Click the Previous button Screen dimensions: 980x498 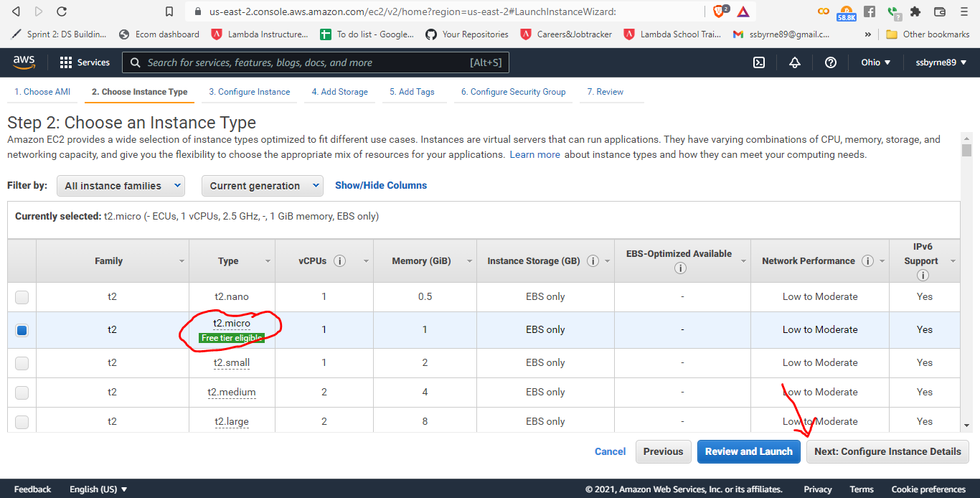[x=663, y=451]
